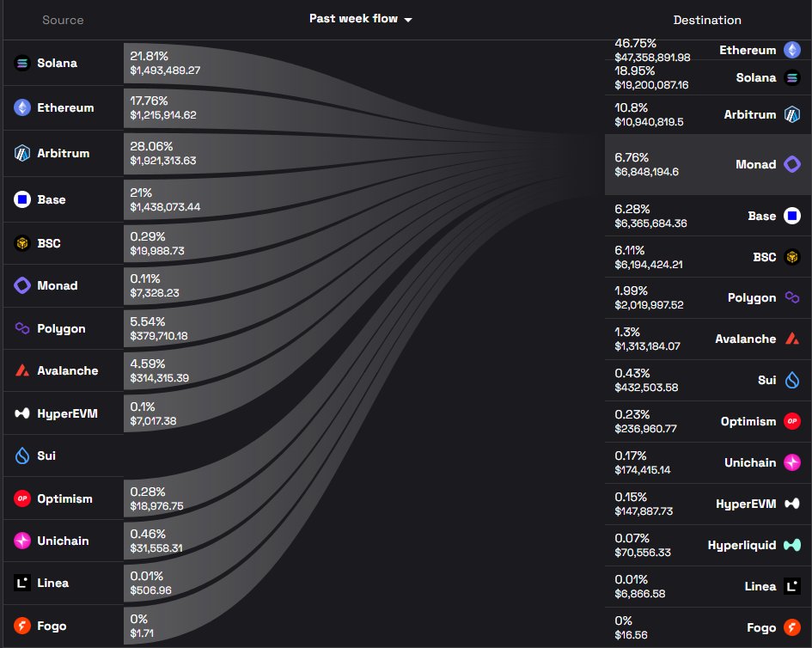Click the Unichain icon in Source list
Viewport: 812px width, 648px height.
(x=22, y=541)
